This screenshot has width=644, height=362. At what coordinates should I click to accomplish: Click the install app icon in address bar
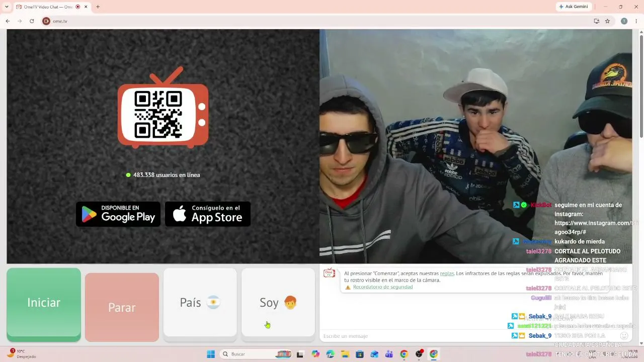[596, 21]
